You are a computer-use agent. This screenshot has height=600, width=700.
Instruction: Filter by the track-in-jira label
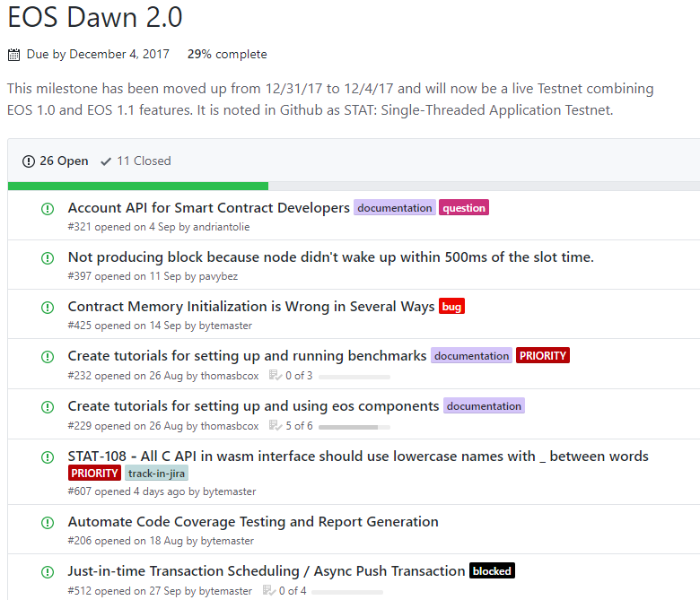[156, 474]
